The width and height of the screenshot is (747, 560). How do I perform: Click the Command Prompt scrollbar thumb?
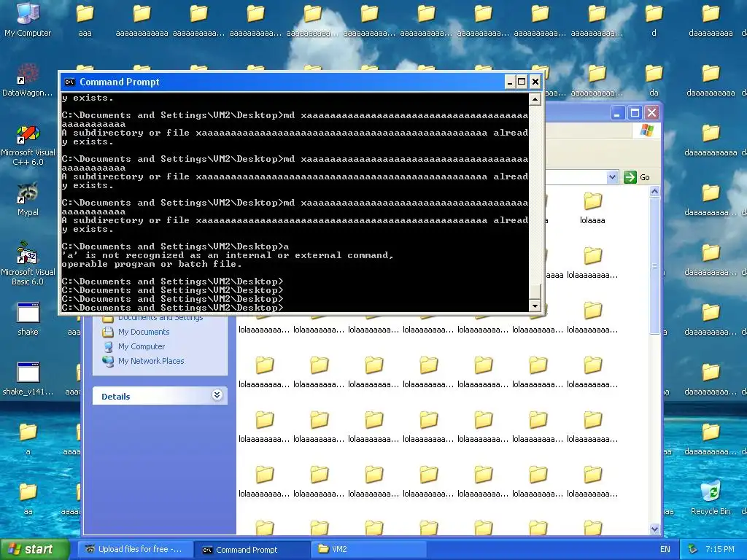pos(535,292)
